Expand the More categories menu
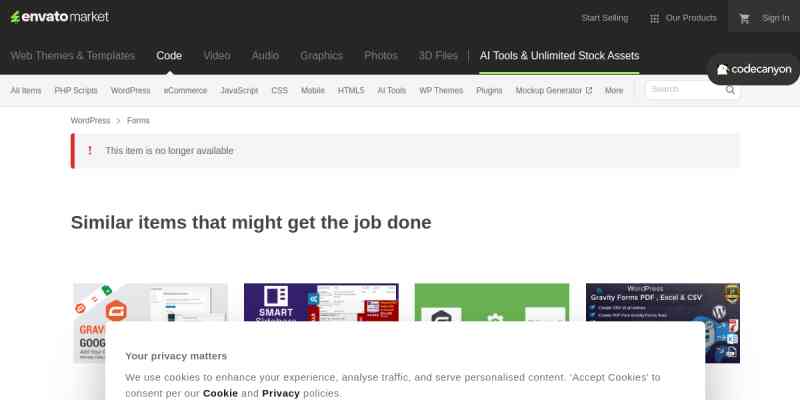 [614, 90]
